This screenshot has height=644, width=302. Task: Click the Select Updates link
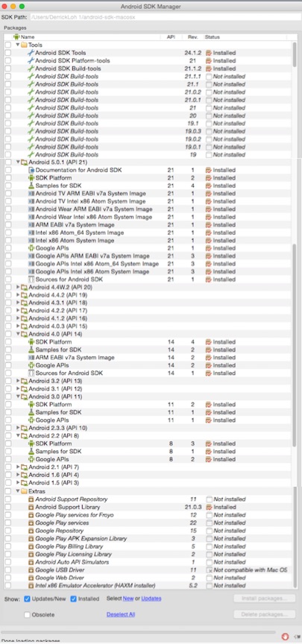(151, 599)
